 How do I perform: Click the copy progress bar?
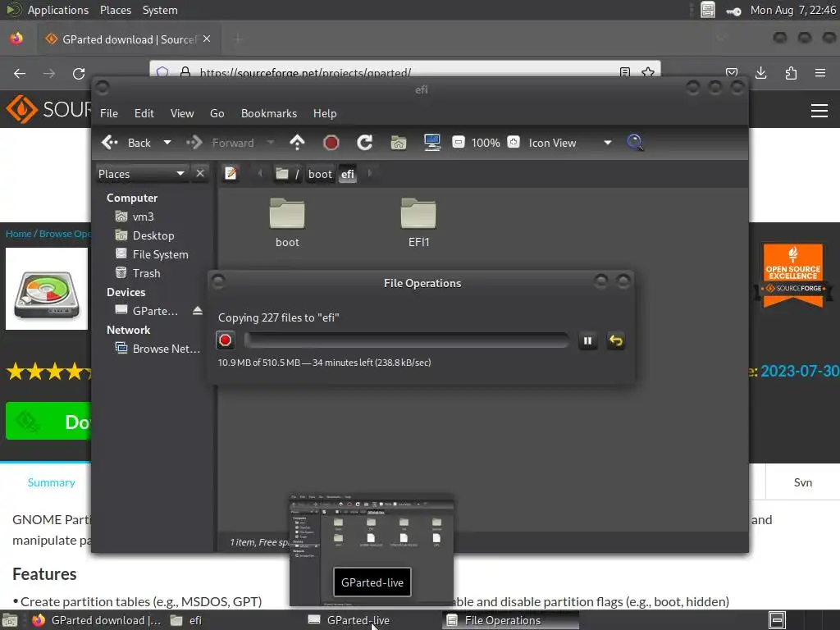click(407, 340)
